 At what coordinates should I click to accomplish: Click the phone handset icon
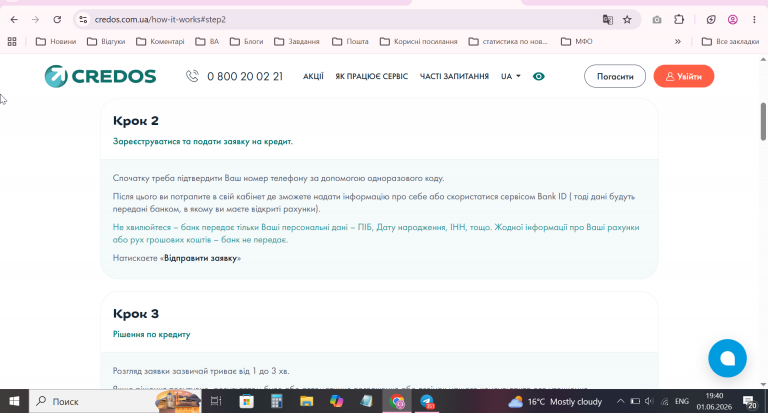(x=192, y=76)
